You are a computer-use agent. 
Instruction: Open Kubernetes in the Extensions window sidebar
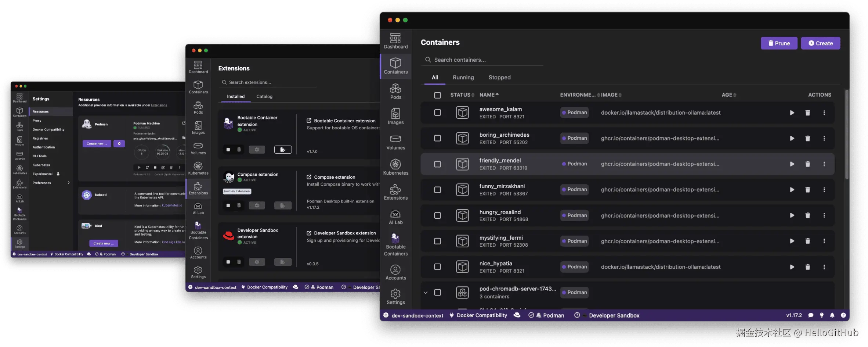tap(198, 168)
